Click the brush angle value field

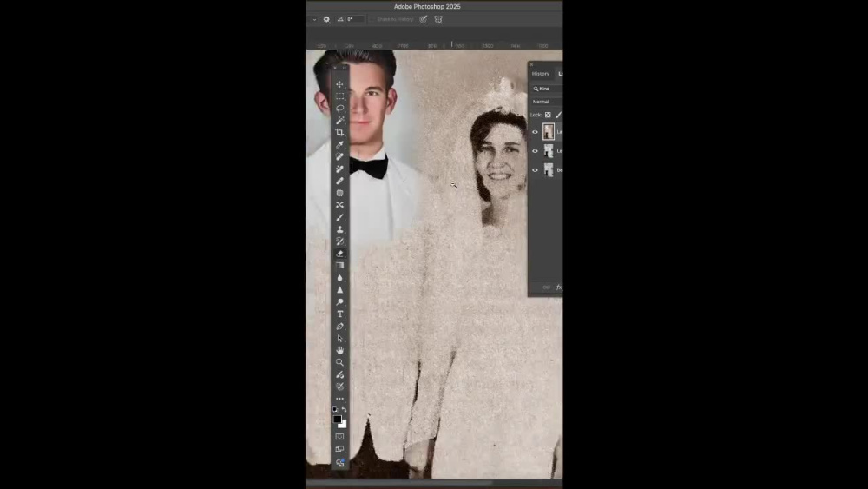tap(355, 19)
